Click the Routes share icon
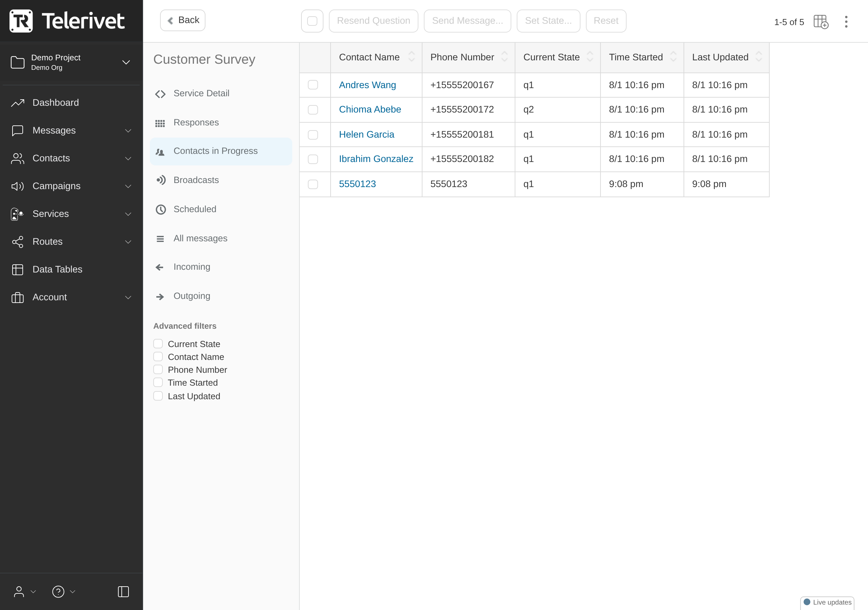Screen dimensions: 868x610 18,242
